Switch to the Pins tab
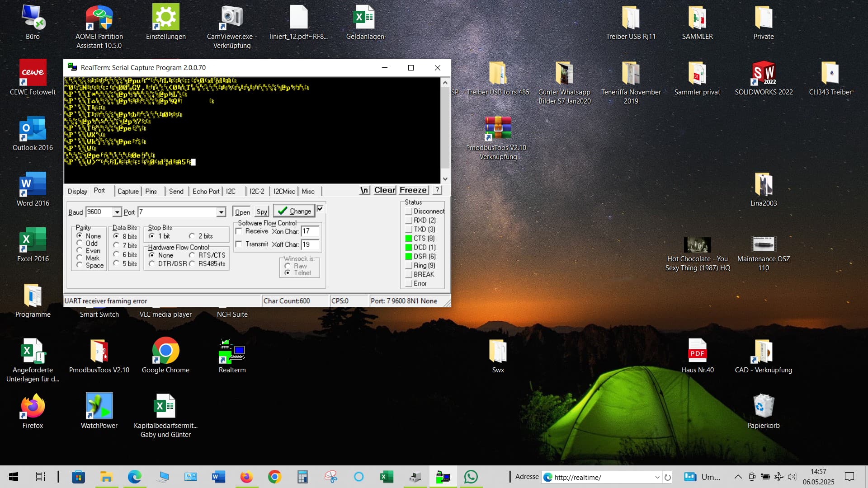The height and width of the screenshot is (488, 868). click(151, 191)
